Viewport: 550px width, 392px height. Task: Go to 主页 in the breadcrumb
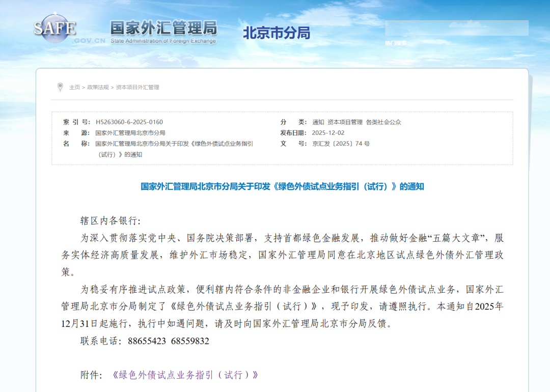[x=74, y=87]
